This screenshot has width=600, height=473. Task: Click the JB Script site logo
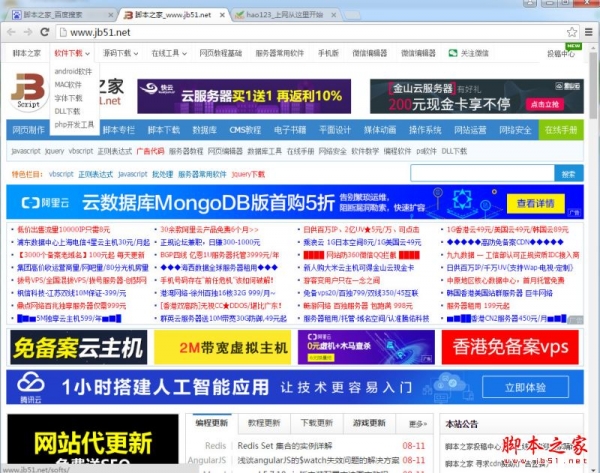click(28, 92)
